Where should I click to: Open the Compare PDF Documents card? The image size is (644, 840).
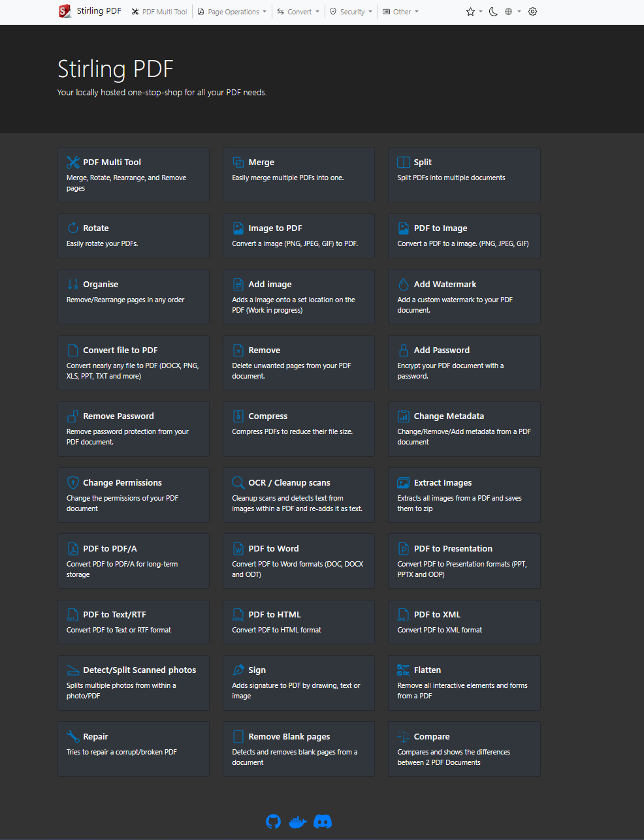pos(464,749)
